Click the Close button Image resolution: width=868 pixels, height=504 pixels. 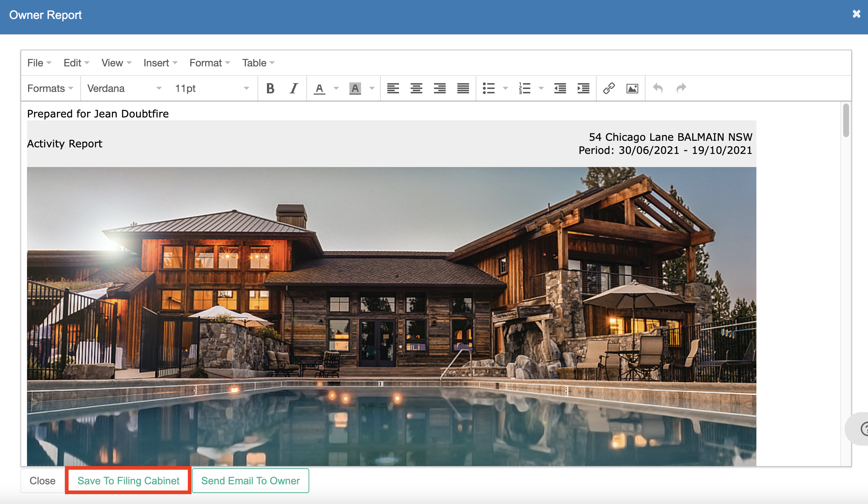(42, 481)
